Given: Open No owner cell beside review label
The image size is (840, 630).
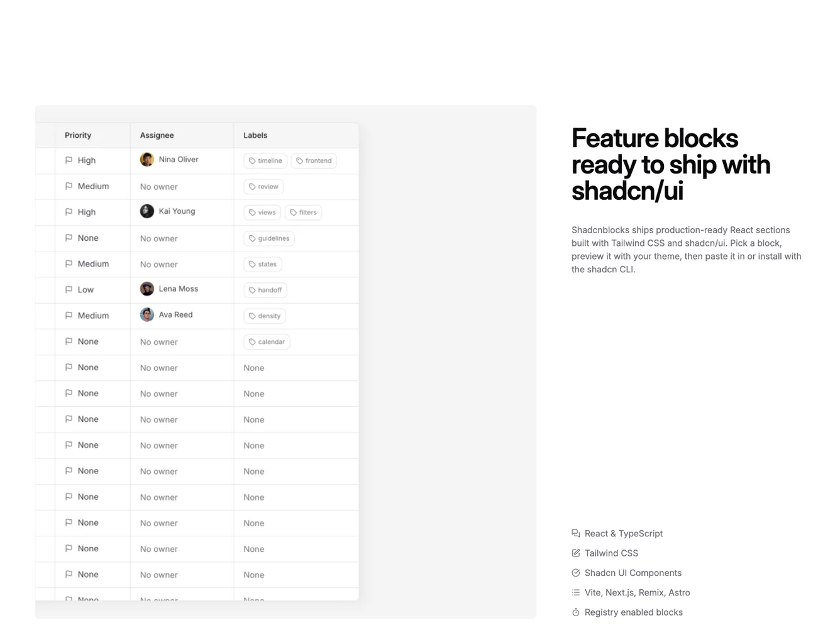Looking at the screenshot, I should (x=159, y=187).
